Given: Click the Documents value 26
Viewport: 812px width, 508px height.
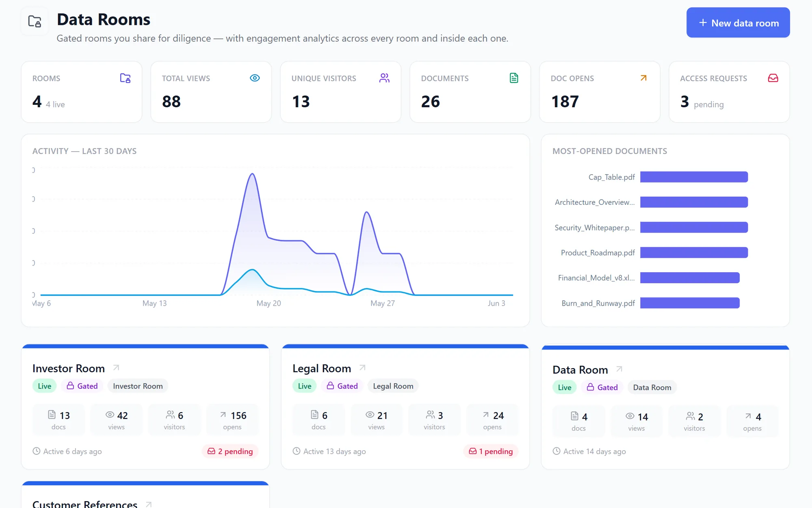Looking at the screenshot, I should [430, 101].
